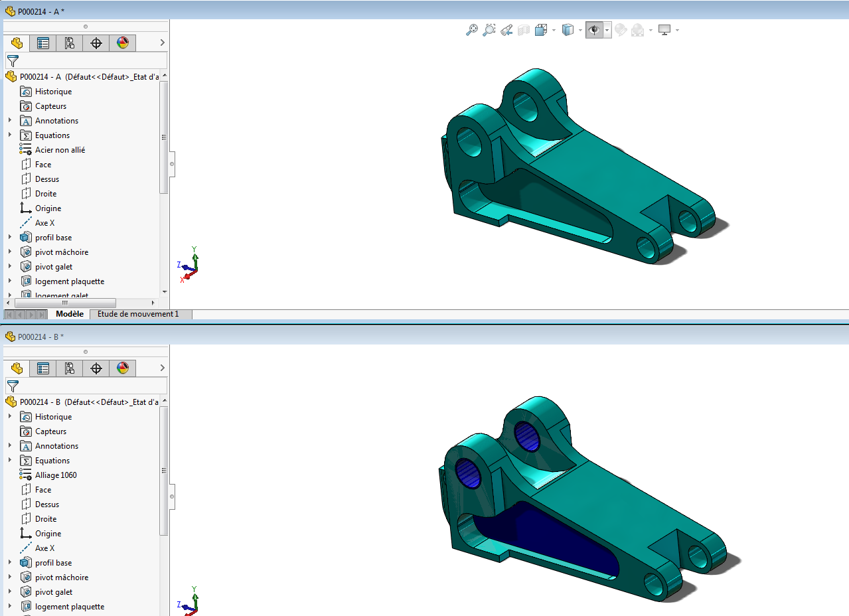Open DimXpertManager tab in window A

tap(96, 43)
